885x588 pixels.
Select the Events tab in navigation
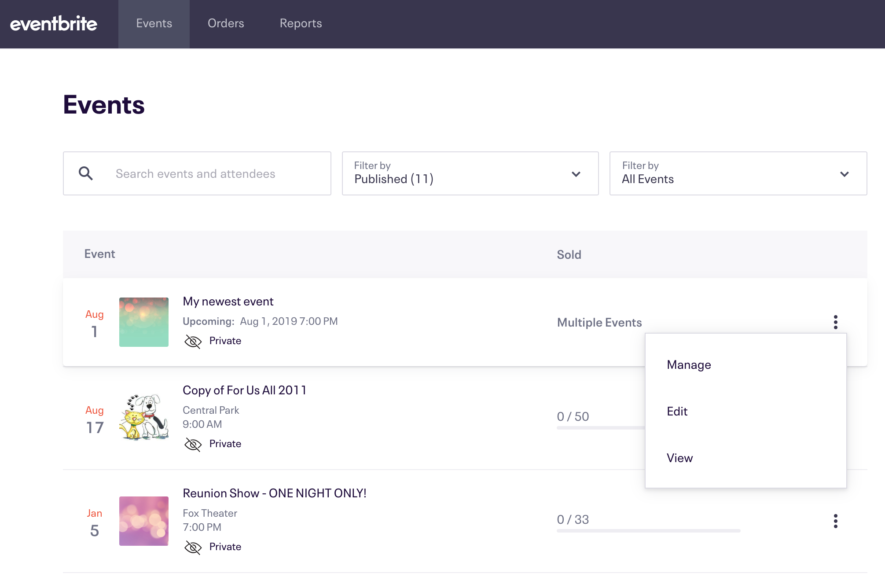(154, 24)
